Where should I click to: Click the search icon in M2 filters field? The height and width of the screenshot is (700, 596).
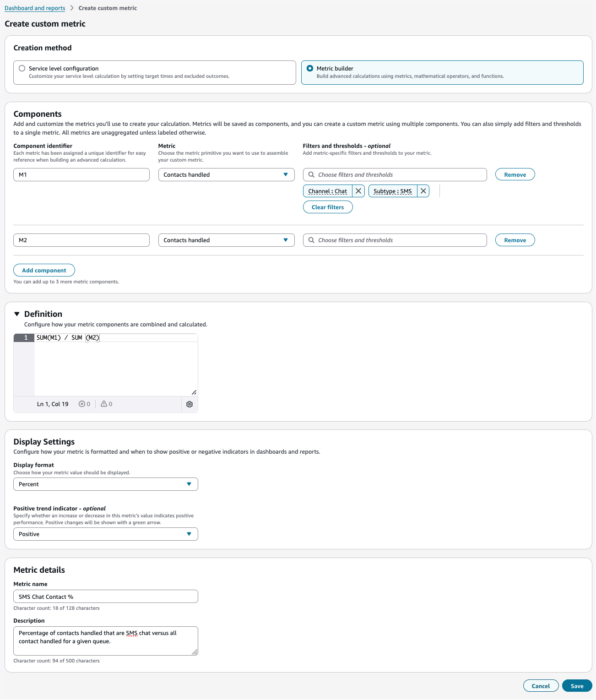point(311,240)
